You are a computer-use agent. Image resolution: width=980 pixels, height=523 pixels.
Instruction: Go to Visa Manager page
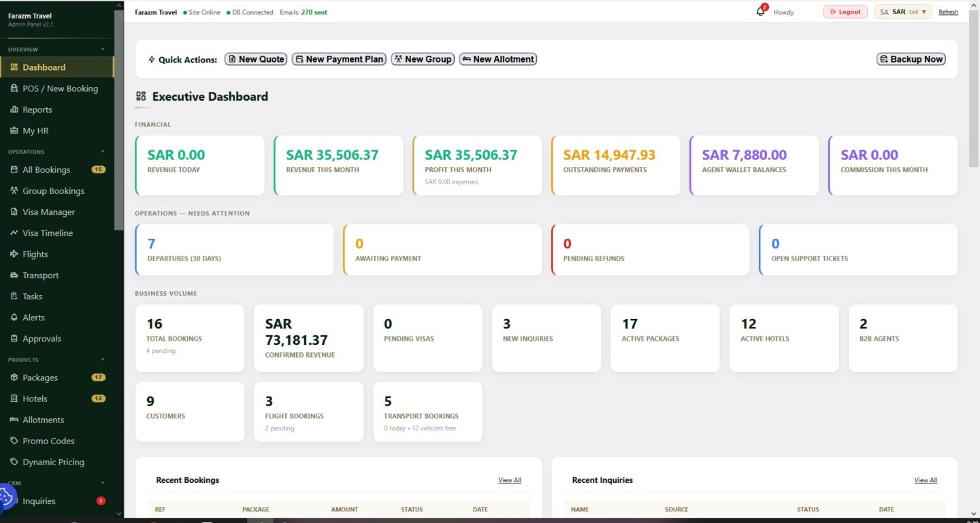pyautogui.click(x=57, y=212)
